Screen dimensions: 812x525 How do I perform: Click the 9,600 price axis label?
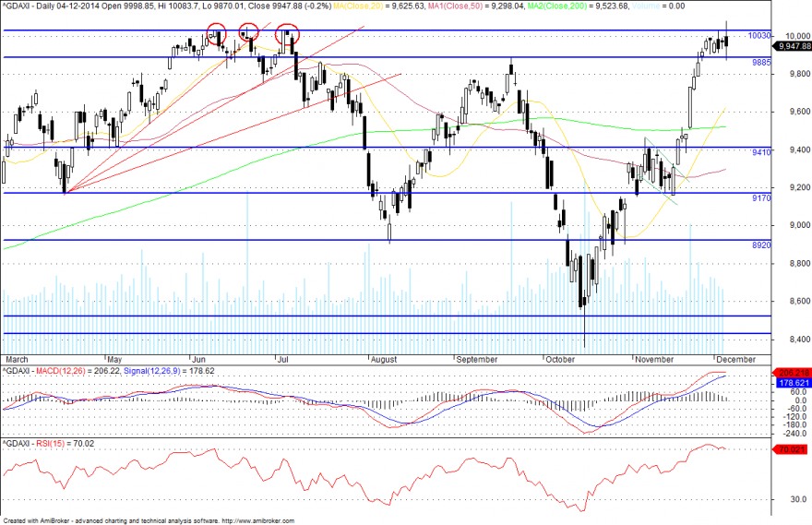800,112
